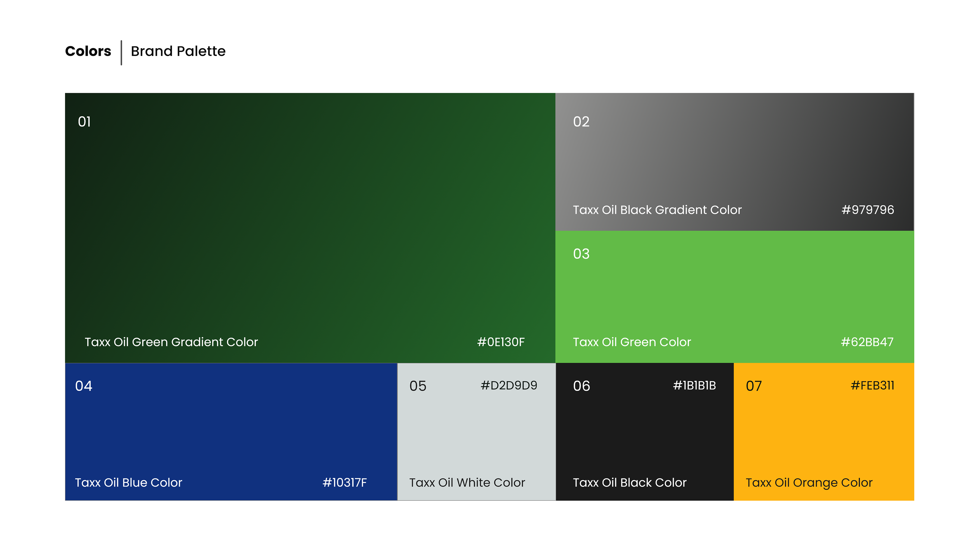
Task: Click hex code #979796
Action: click(x=867, y=209)
